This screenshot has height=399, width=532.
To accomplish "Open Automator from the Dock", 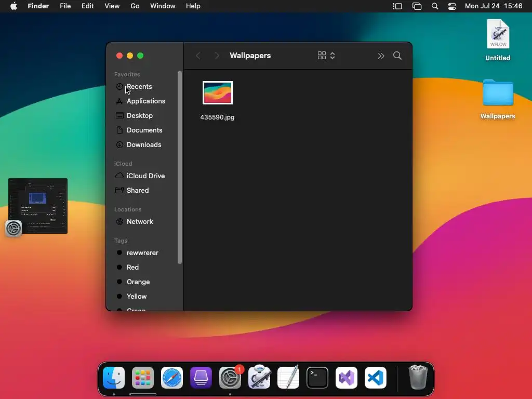I will coord(259,377).
